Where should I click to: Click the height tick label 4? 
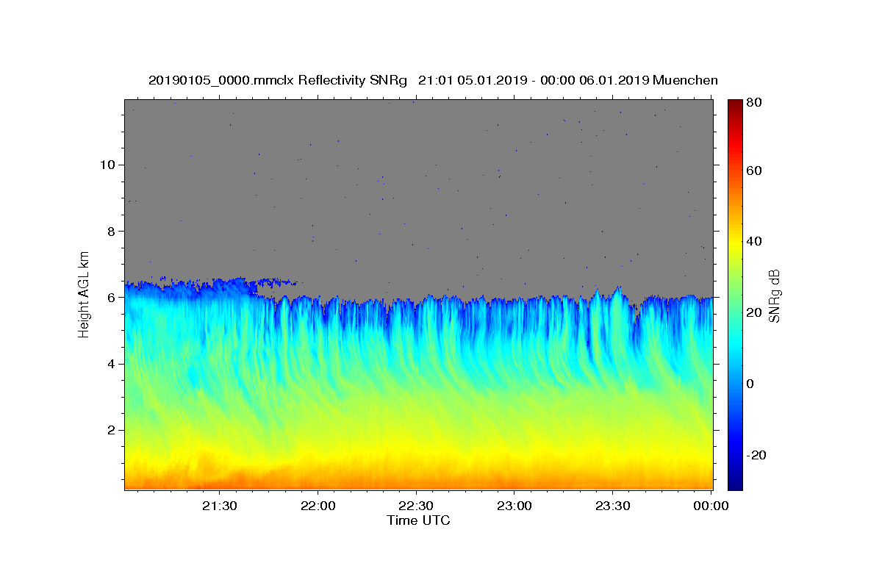(x=111, y=364)
